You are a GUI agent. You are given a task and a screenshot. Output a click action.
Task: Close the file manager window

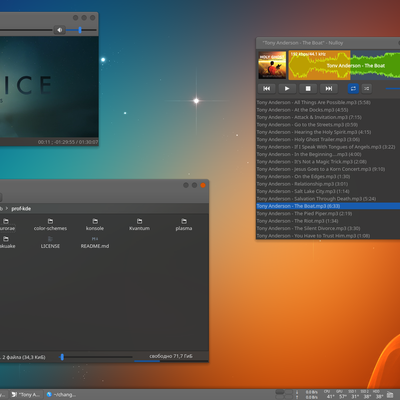203,185
